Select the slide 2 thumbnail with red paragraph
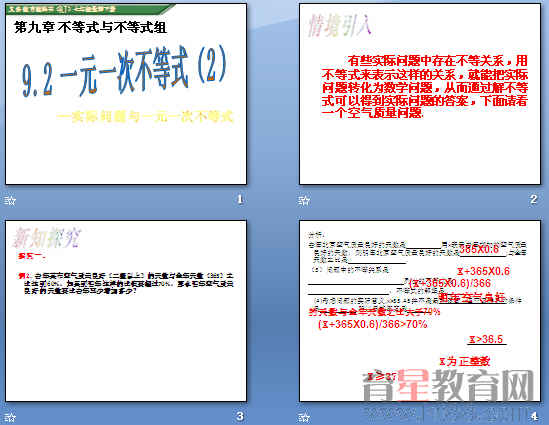549x425 pixels. point(420,94)
